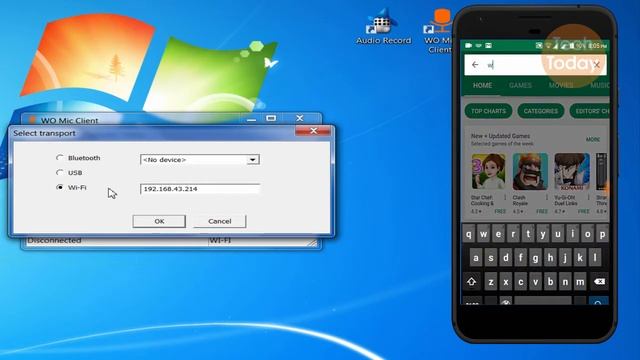640x360 pixels.
Task: Tap the w key on phone keyboard
Action: [484, 234]
